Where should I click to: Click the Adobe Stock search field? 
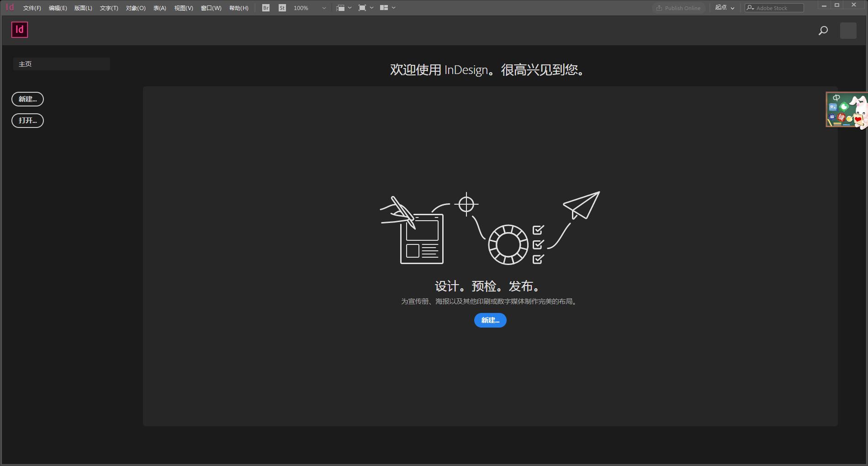click(x=777, y=7)
